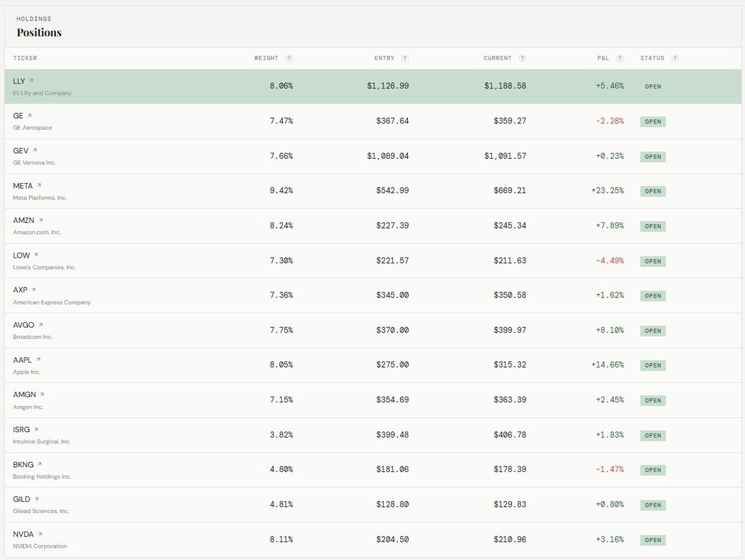This screenshot has width=745, height=560.
Task: Open the help icon beside P&L header
Action: 620,58
